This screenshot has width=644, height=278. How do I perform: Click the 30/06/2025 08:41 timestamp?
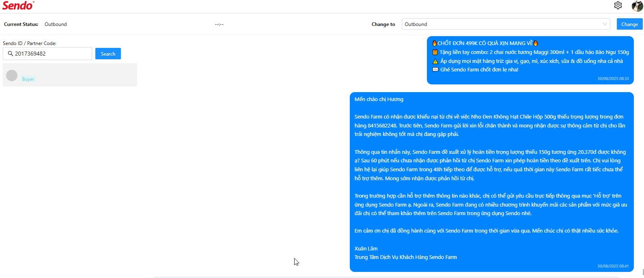click(x=613, y=266)
